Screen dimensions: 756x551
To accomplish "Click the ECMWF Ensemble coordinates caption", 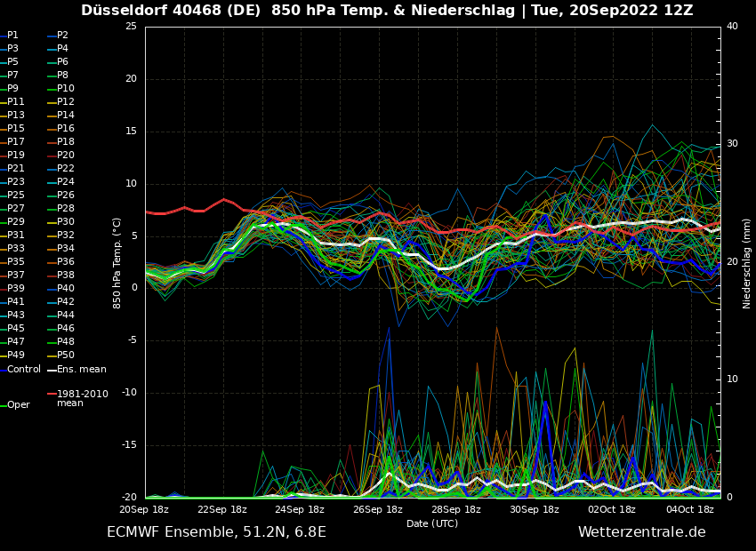I will pyautogui.click(x=216, y=532).
